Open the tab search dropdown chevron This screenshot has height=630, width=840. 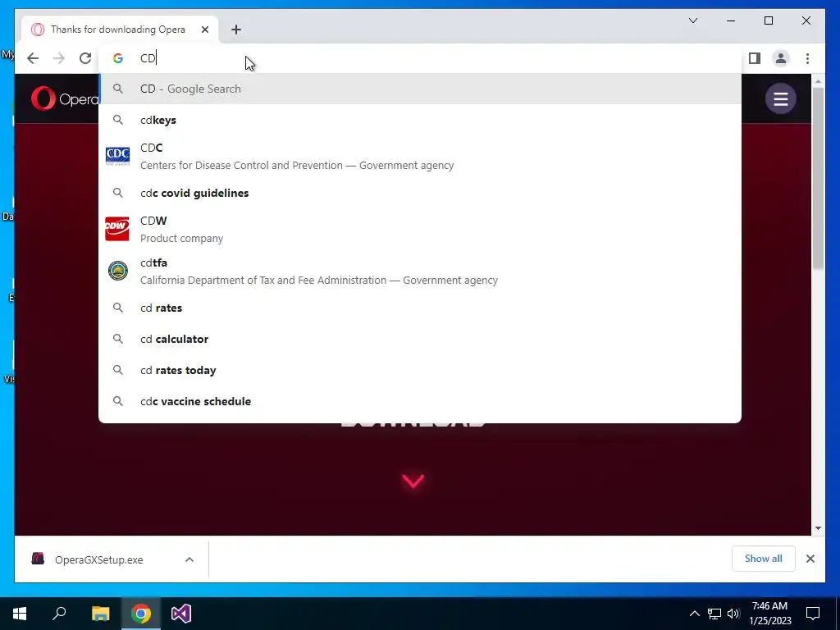click(x=692, y=21)
